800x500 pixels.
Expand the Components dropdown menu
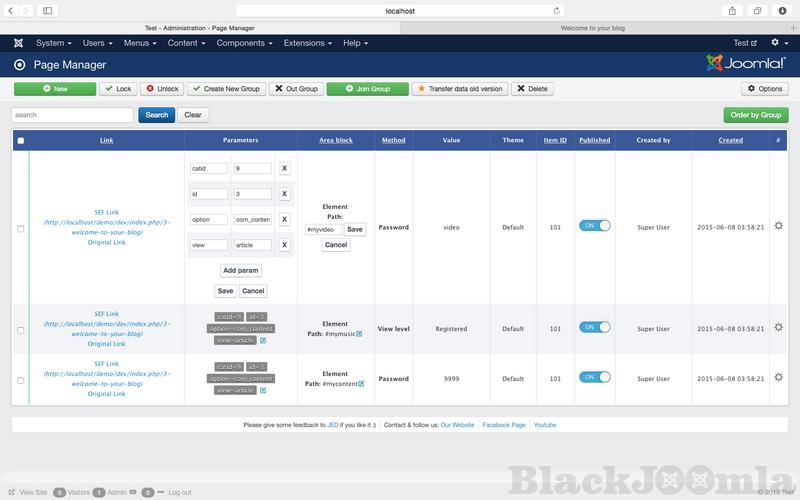pos(244,43)
